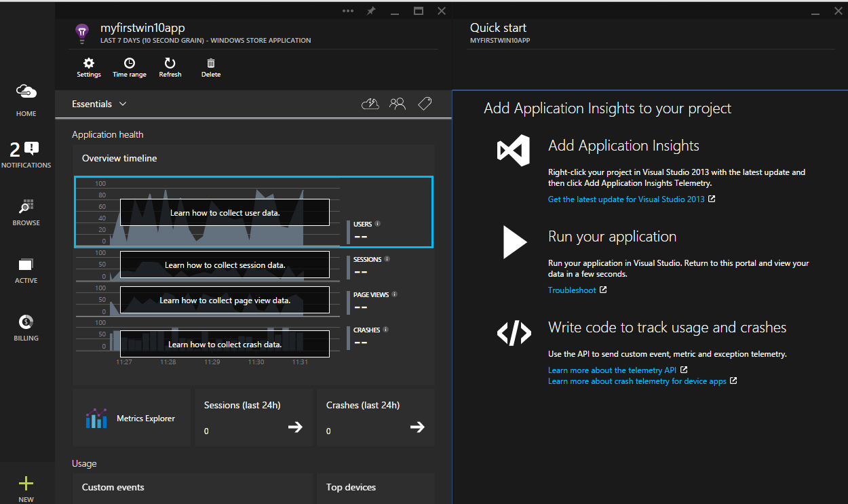Click Learn how to collect page view data
Image resolution: width=848 pixels, height=504 pixels.
[x=225, y=300]
